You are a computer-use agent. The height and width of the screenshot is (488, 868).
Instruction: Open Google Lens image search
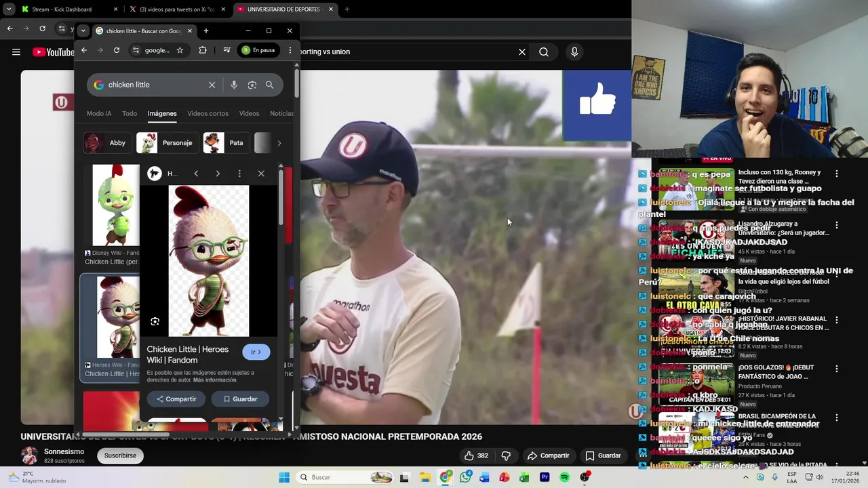pos(252,85)
